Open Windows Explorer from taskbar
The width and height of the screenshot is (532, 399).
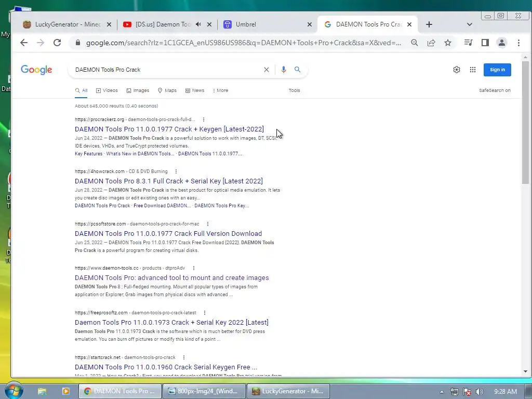click(x=42, y=391)
